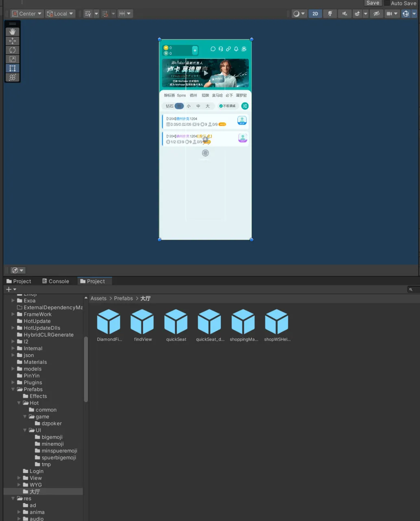
Task: Activate the Rect tool
Action: tap(13, 68)
